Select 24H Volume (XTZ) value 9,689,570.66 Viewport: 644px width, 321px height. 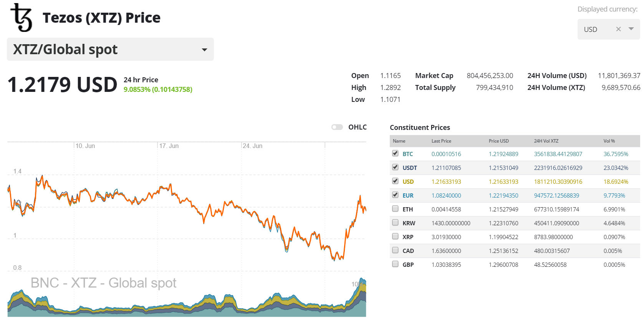[x=621, y=88]
